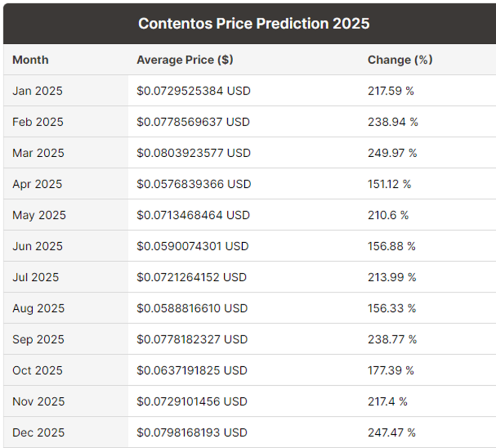Click the Jun 2025 change of 156.88 %
Screen dimensions: 496x448
(392, 246)
